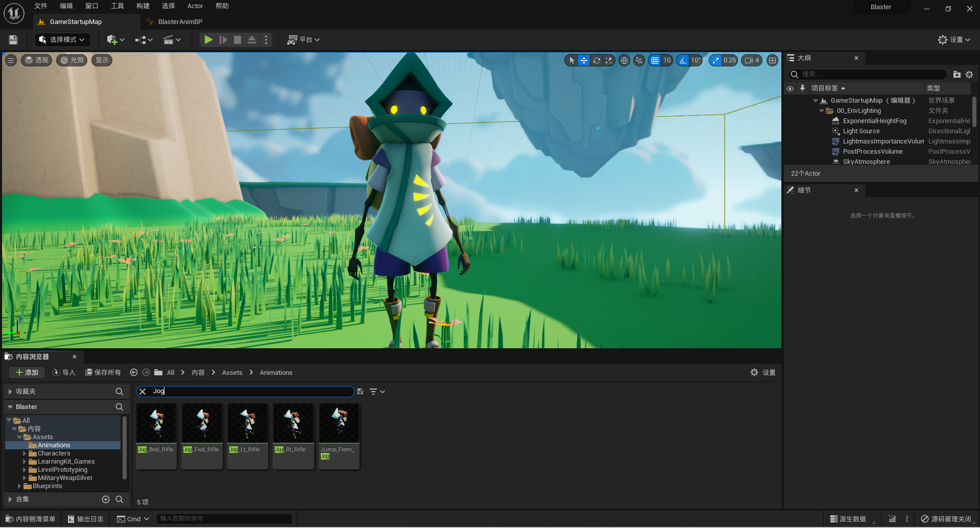Viewport: 980px width, 528px height.
Task: Open the viewport hamburger options menu
Action: tap(11, 60)
